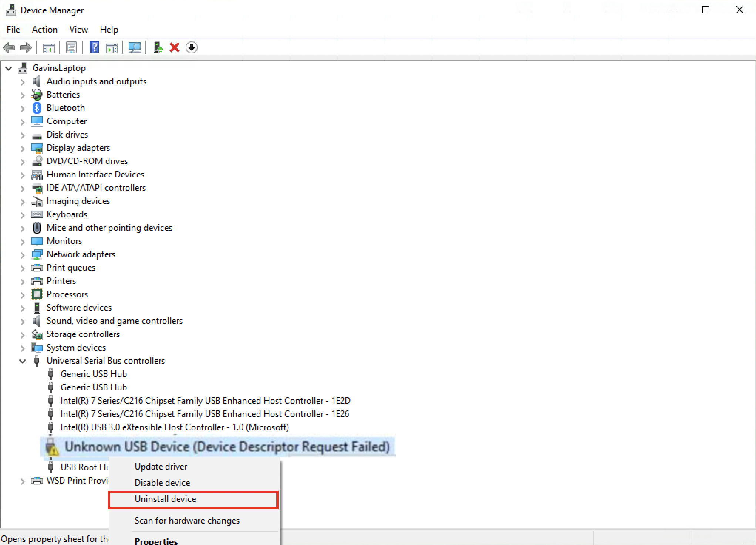Expand the Display adapters category

[23, 148]
